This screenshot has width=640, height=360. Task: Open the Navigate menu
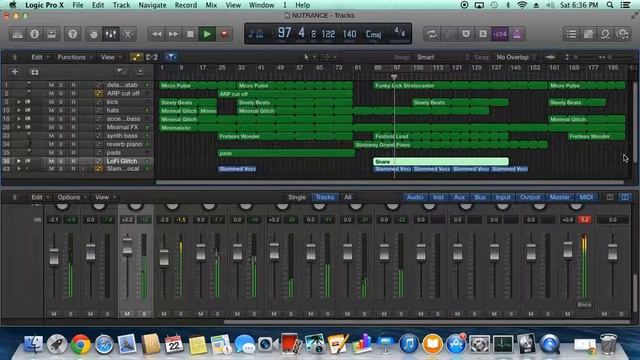[x=152, y=5]
